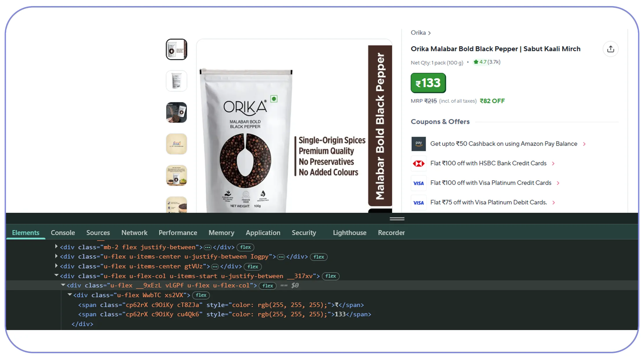This screenshot has height=359, width=644.
Task: Open the Lighthouse tab
Action: click(350, 233)
